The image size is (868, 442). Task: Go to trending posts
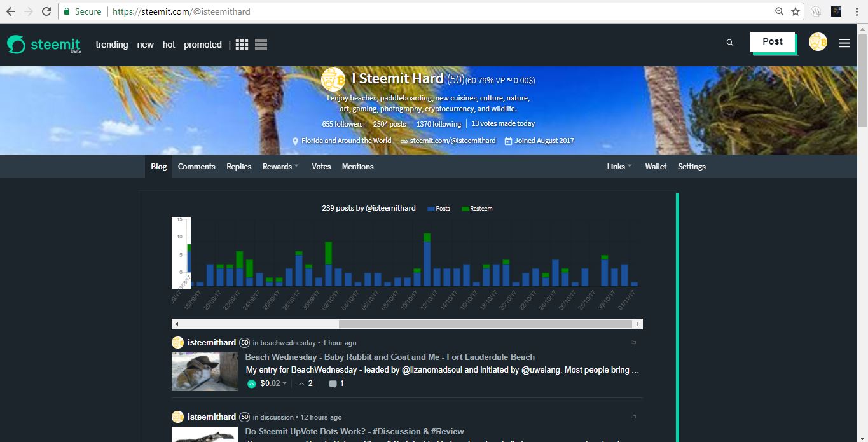click(x=112, y=45)
